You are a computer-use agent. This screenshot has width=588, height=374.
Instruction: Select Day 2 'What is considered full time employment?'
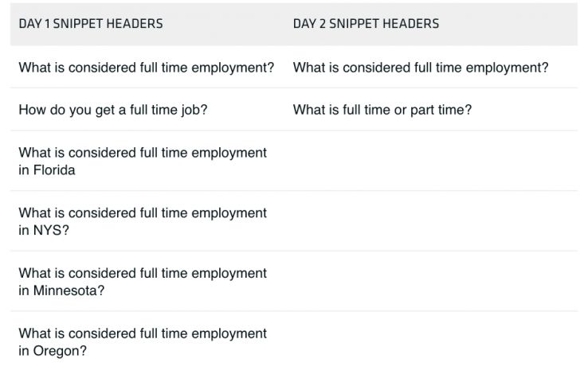point(421,68)
